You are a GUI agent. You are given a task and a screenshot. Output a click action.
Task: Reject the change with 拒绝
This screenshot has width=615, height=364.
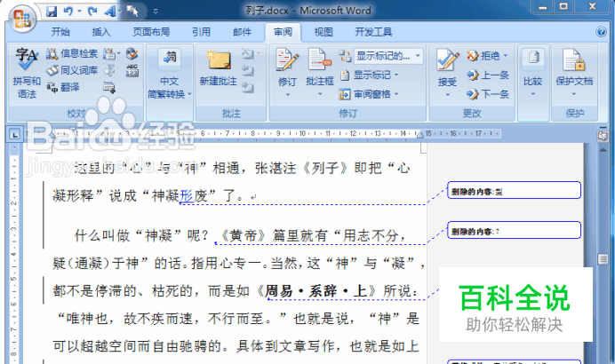point(483,56)
